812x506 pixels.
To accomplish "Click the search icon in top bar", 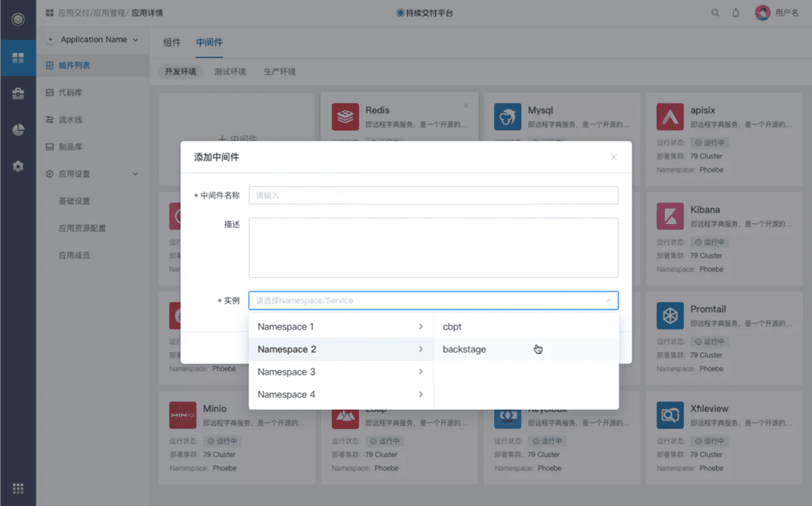I will tap(714, 13).
